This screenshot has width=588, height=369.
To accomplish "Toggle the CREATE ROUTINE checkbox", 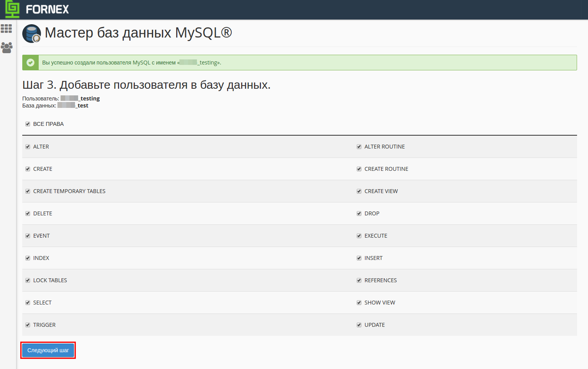I will pyautogui.click(x=359, y=169).
